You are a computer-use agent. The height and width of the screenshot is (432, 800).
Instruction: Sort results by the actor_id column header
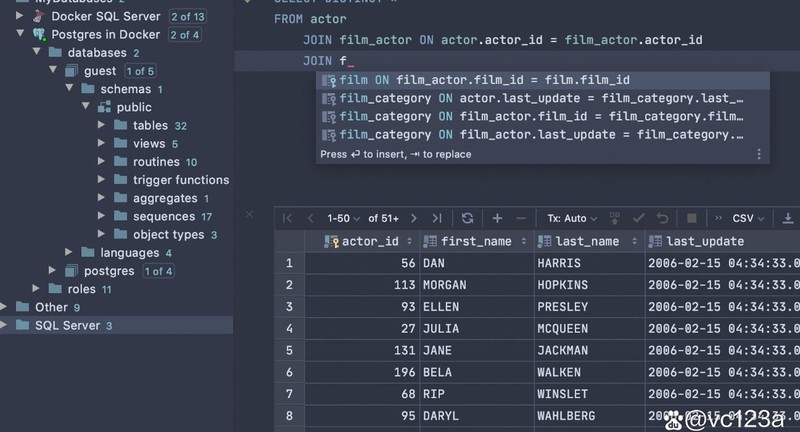pyautogui.click(x=369, y=241)
